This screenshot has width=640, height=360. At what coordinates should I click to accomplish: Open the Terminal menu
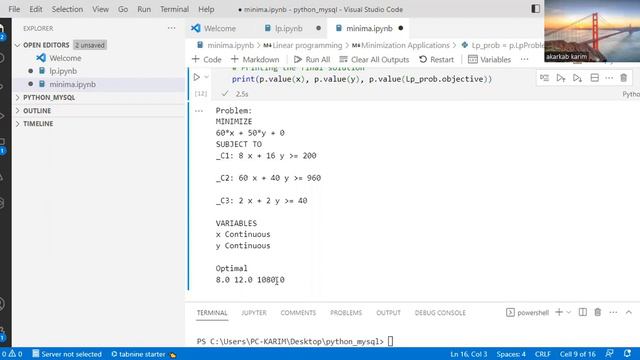(174, 9)
